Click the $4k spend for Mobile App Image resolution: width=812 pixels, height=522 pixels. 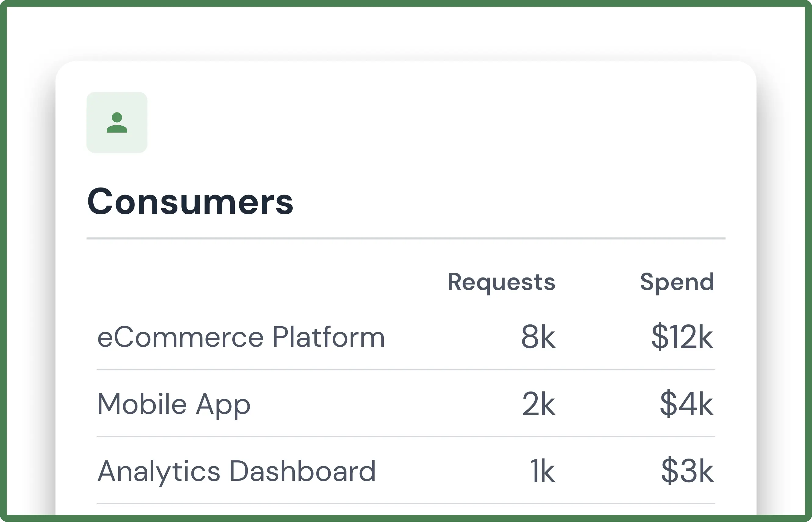coord(686,404)
